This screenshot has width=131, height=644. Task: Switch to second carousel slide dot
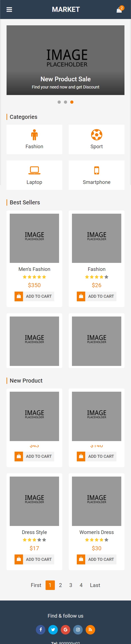[x=65, y=102]
